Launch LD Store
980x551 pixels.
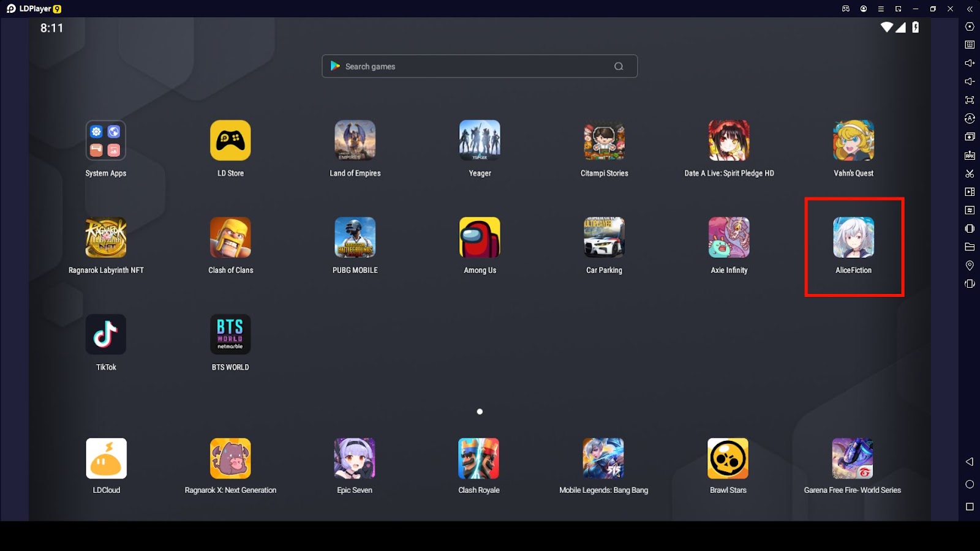click(230, 140)
